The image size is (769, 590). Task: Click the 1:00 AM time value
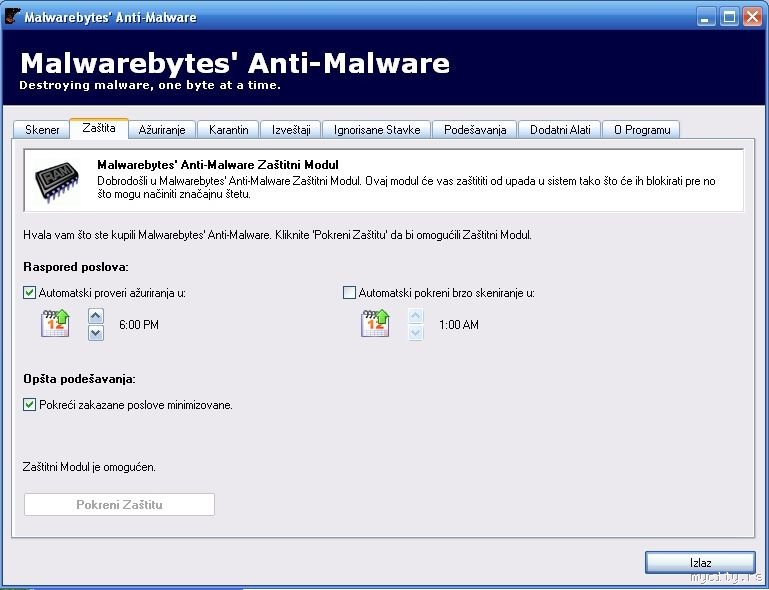(459, 325)
